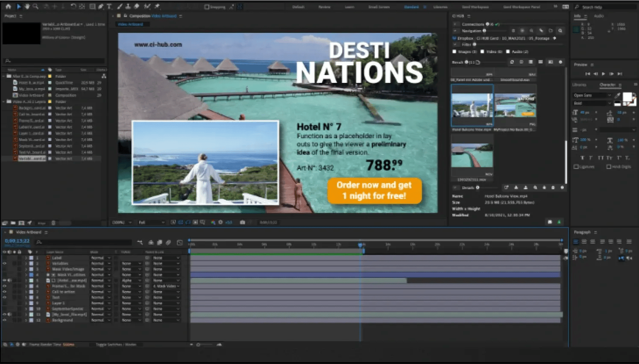639x364 pixels.
Task: Check the Audio filter checkbox in CI HUB
Action: point(508,52)
